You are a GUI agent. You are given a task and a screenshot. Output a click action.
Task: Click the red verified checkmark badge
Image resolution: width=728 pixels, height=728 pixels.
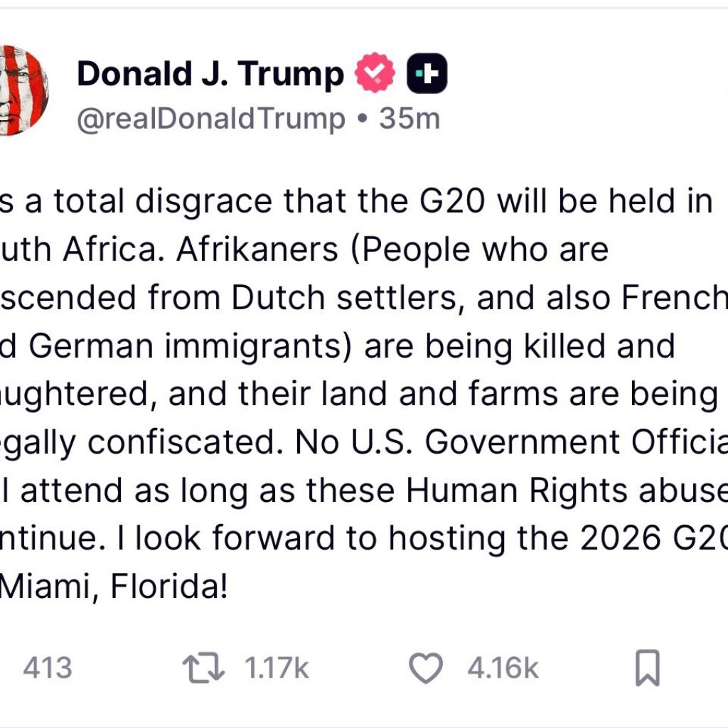(x=375, y=74)
